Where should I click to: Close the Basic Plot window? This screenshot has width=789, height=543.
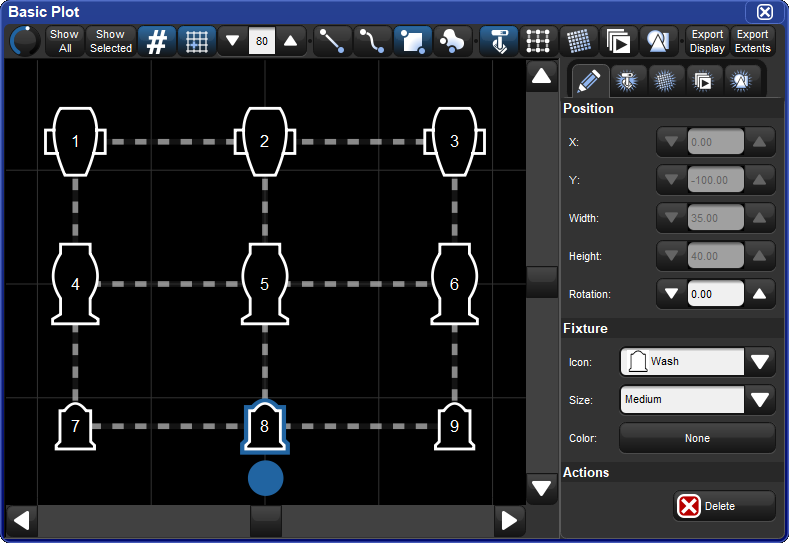click(765, 12)
